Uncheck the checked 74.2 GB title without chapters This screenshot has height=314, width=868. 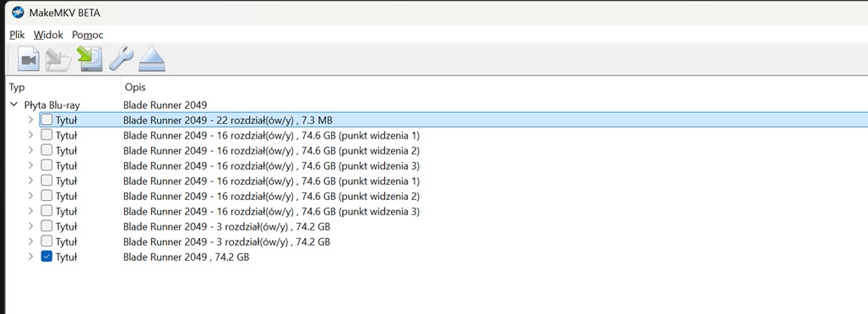[x=47, y=257]
